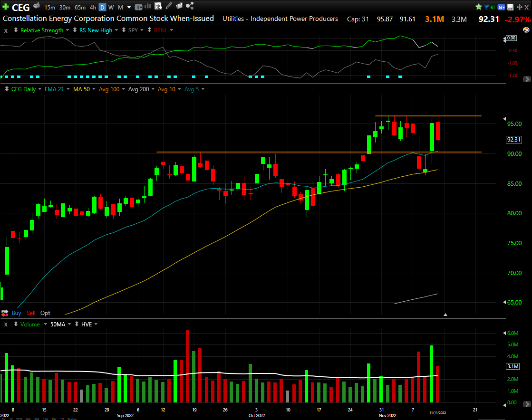
Task: Click the Sell button
Action: (x=31, y=313)
